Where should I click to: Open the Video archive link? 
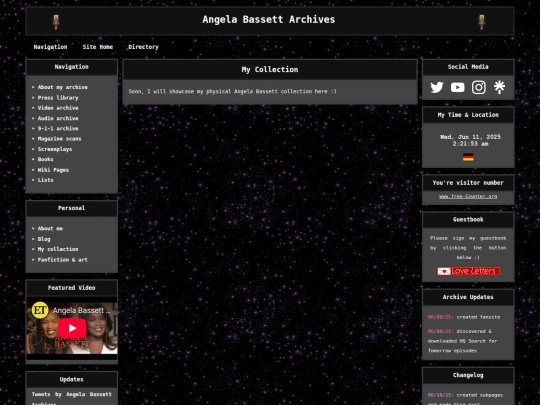(x=58, y=108)
